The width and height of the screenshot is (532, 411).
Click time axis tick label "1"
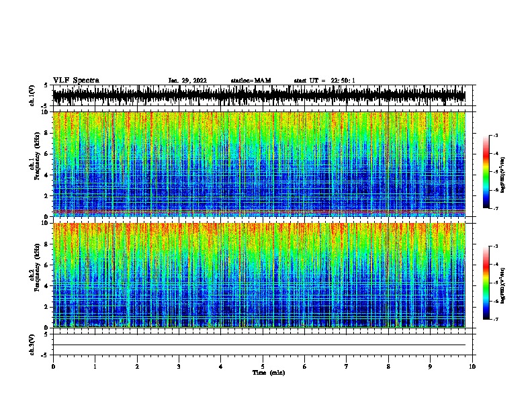click(95, 367)
